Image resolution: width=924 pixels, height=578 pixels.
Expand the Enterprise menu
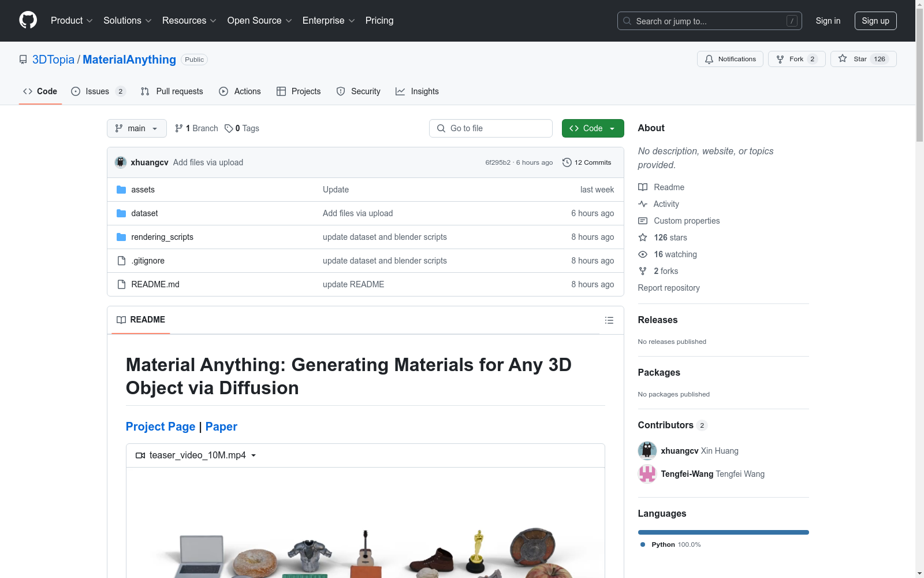pos(329,20)
